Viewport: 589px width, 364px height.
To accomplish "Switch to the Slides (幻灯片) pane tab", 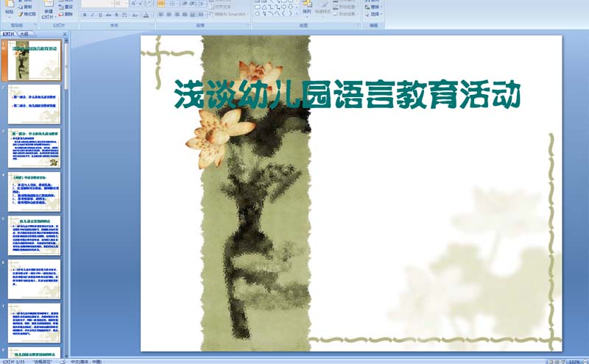I will coord(8,34).
